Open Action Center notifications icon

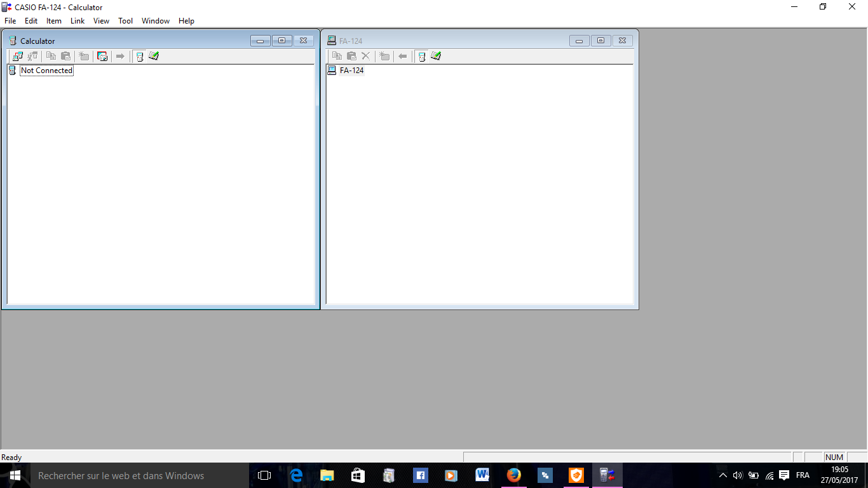[x=784, y=475]
